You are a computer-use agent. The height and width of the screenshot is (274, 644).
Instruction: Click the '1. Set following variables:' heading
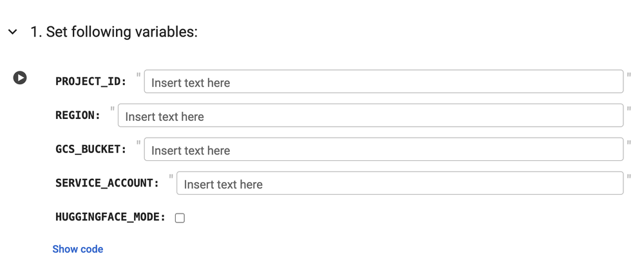click(x=114, y=32)
